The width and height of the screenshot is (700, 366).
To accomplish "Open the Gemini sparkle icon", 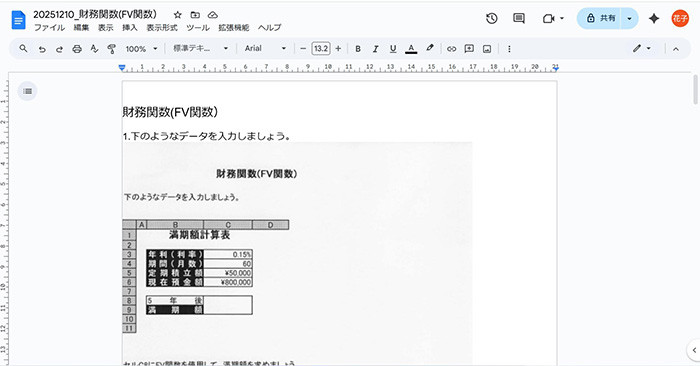I will [654, 18].
